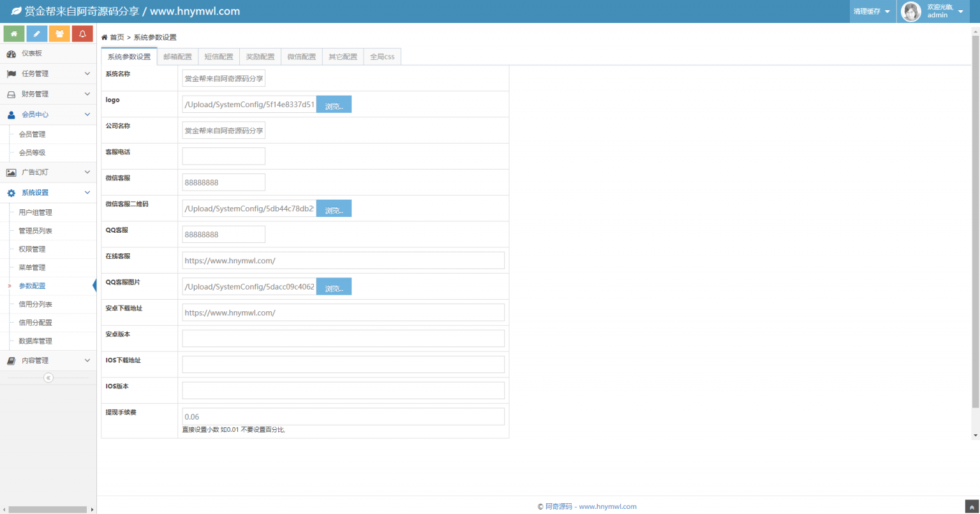The width and height of the screenshot is (980, 514).
Task: Focus the 在线客服 URL field
Action: pos(343,261)
